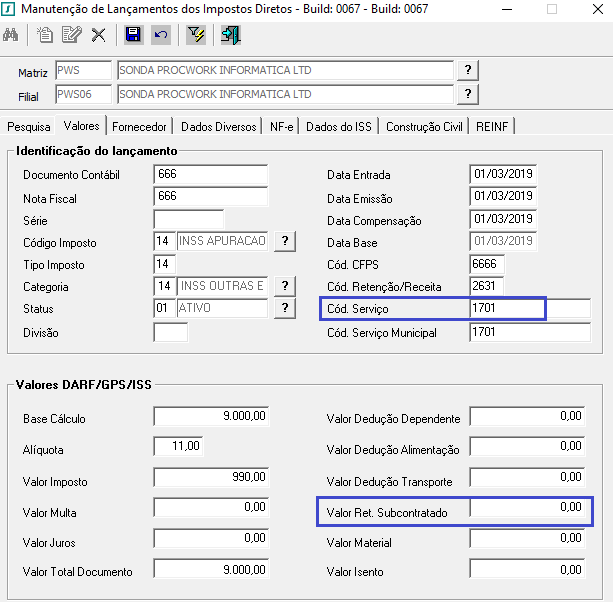Open Matriz lookup question-mark button
This screenshot has height=602, width=613.
[468, 70]
